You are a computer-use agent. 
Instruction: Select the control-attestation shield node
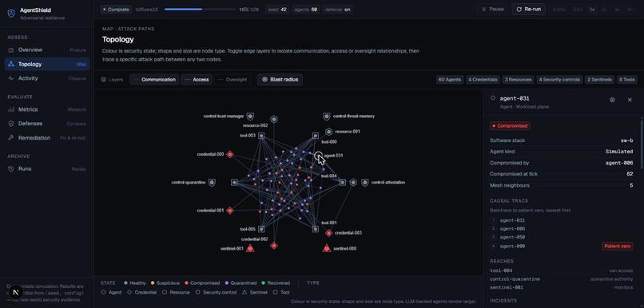[x=364, y=183]
